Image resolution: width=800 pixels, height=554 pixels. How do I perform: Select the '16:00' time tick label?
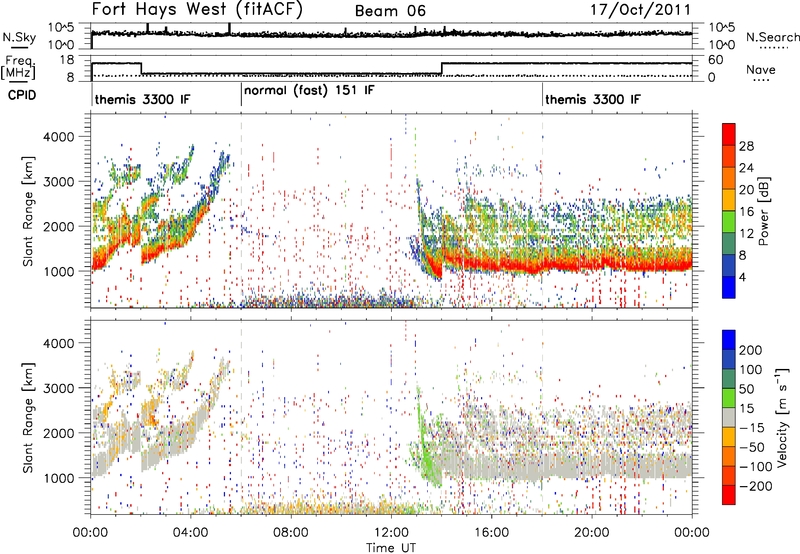pos(491,533)
